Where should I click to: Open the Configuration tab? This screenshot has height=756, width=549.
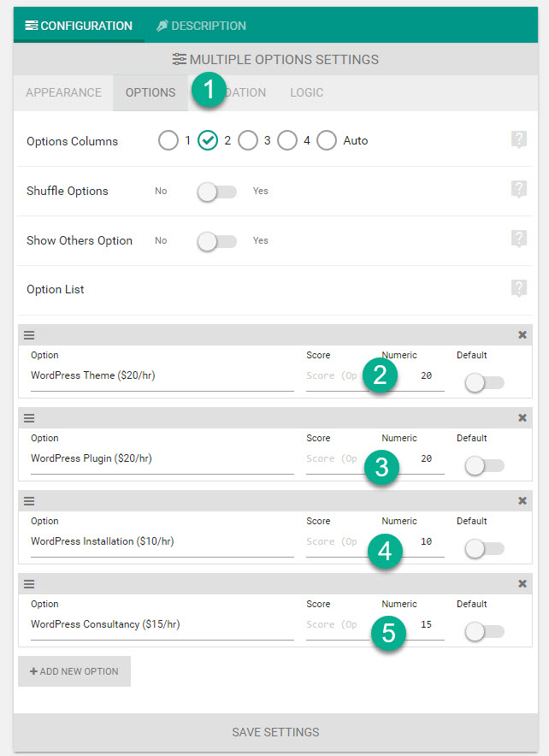tap(79, 26)
